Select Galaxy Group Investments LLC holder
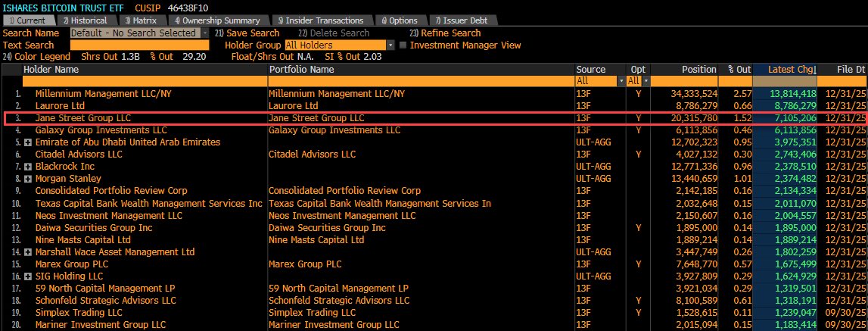 tap(101, 130)
